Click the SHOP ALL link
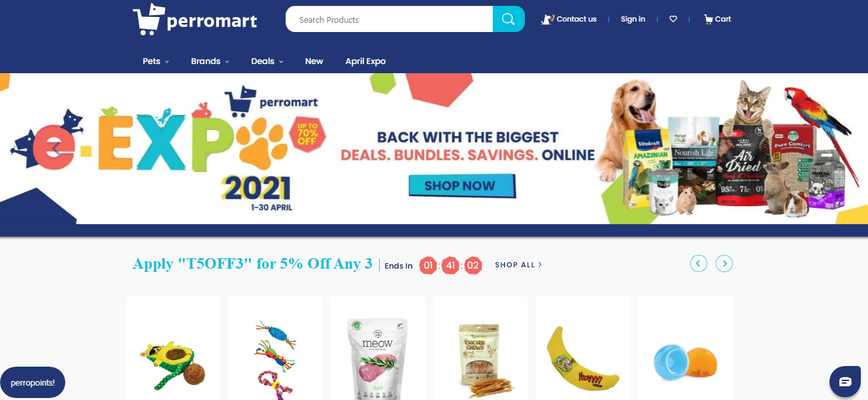The image size is (868, 400). click(518, 265)
